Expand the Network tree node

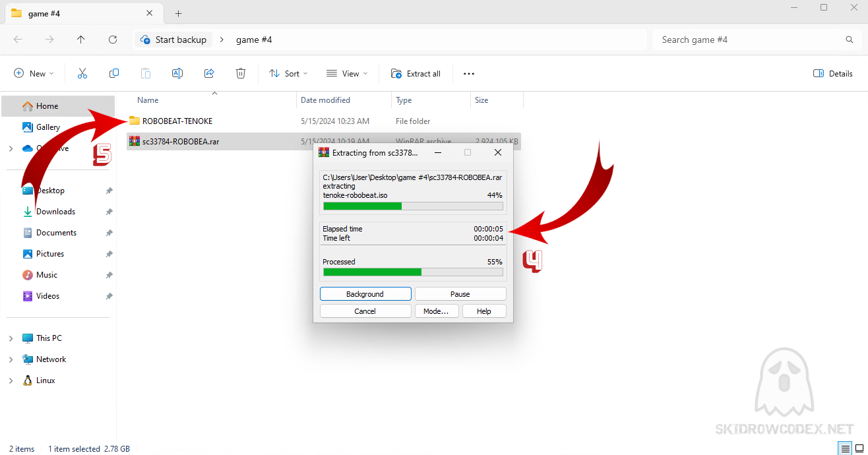pos(11,359)
